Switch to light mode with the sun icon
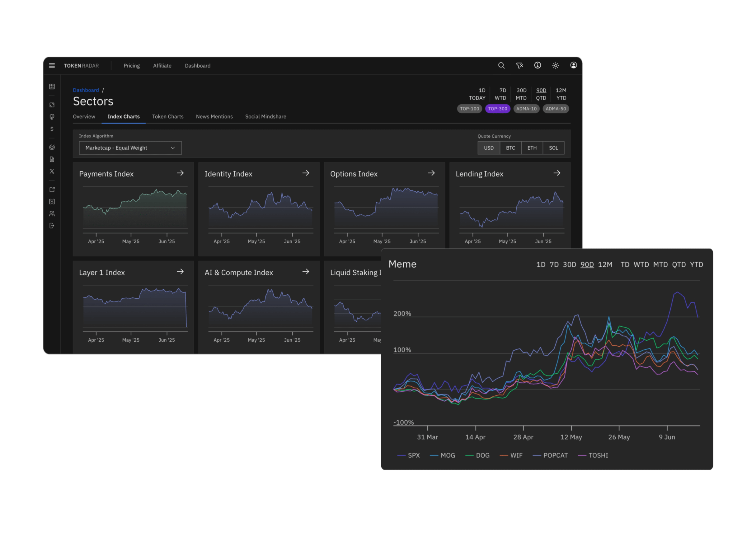The height and width of the screenshot is (560, 747). click(556, 65)
